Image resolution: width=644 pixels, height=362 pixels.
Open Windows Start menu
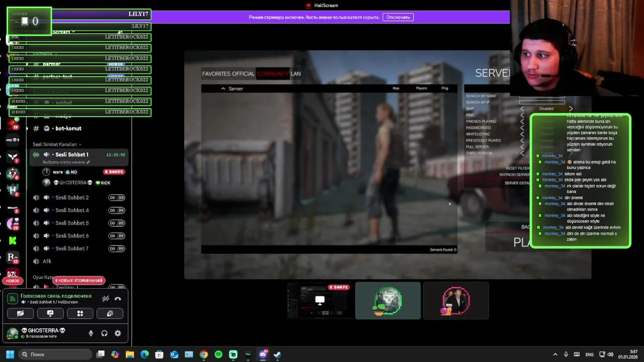(x=10, y=354)
